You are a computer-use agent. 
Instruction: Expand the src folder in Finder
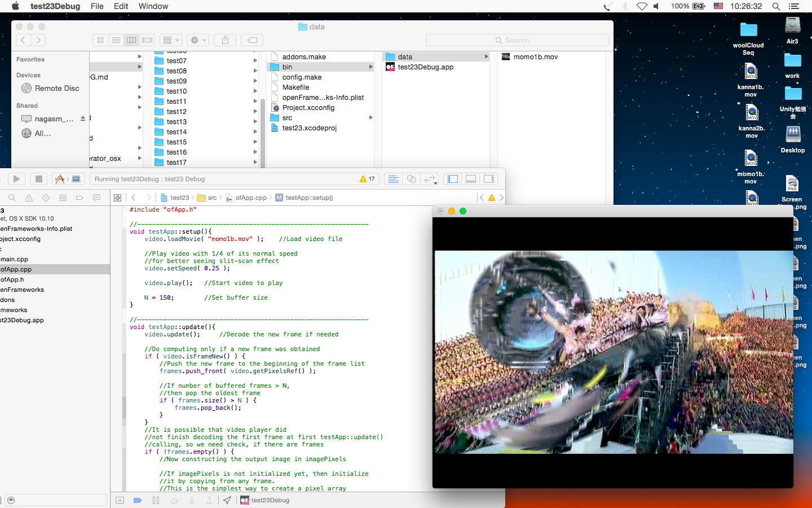(287, 118)
